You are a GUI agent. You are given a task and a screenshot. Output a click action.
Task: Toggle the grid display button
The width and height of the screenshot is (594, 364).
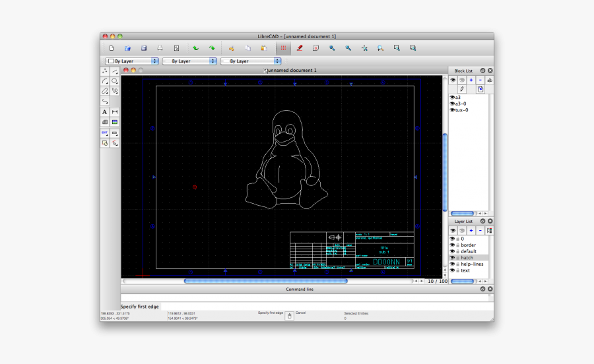tap(283, 48)
